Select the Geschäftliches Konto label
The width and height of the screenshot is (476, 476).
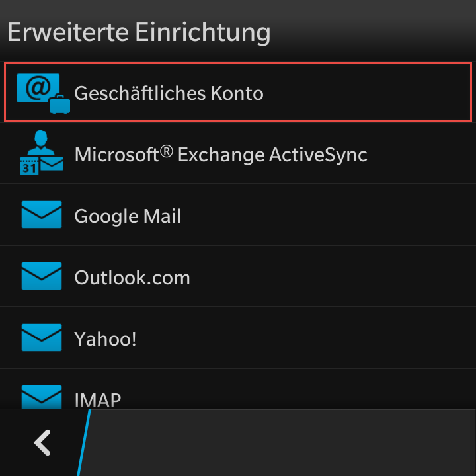pyautogui.click(x=169, y=93)
